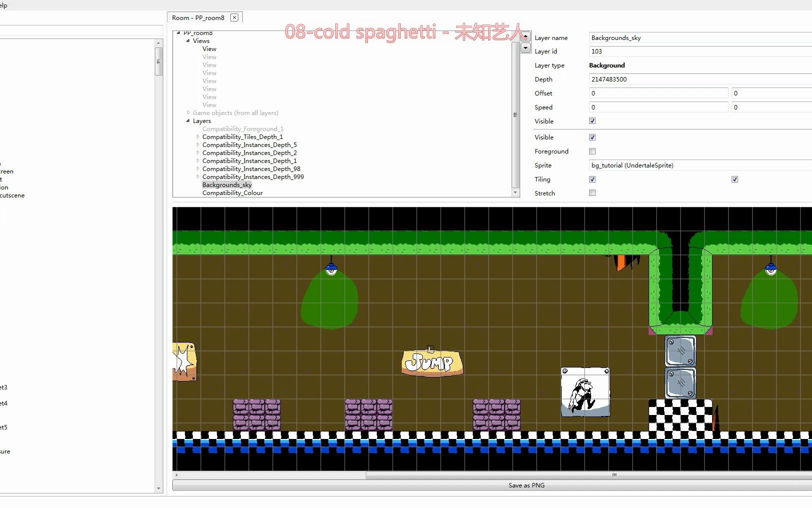
Task: Select Compatibility_Tiles_Depth_1 row text
Action: pyautogui.click(x=242, y=137)
